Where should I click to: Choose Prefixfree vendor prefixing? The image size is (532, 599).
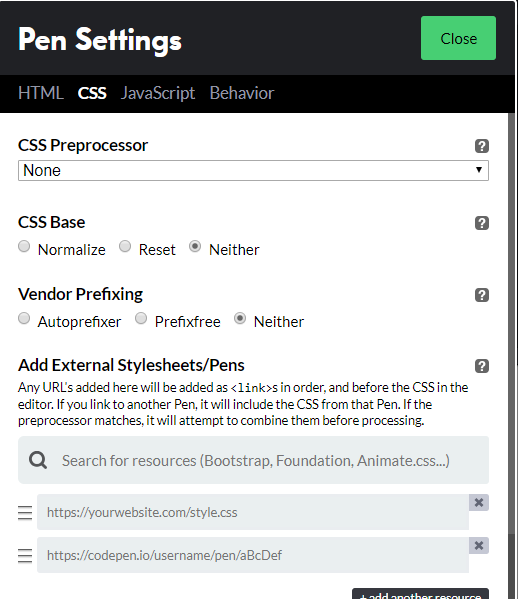(141, 318)
